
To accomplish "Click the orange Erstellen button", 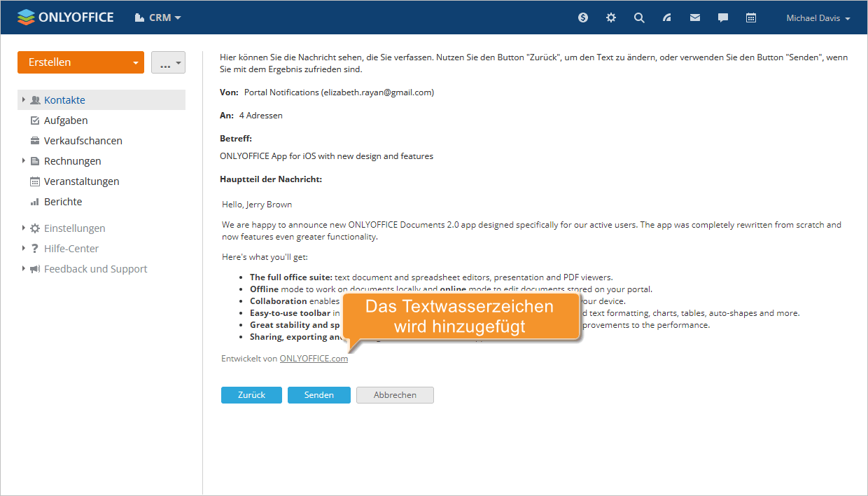I will 80,62.
